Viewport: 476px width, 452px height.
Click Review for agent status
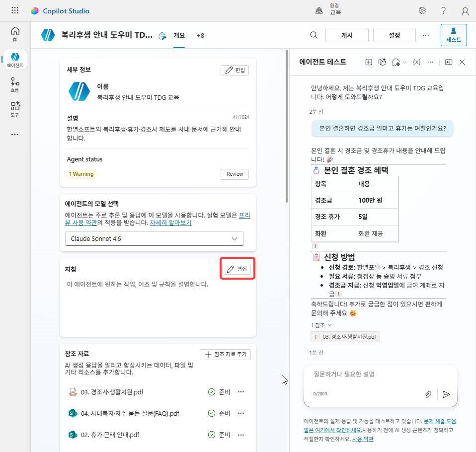click(235, 174)
